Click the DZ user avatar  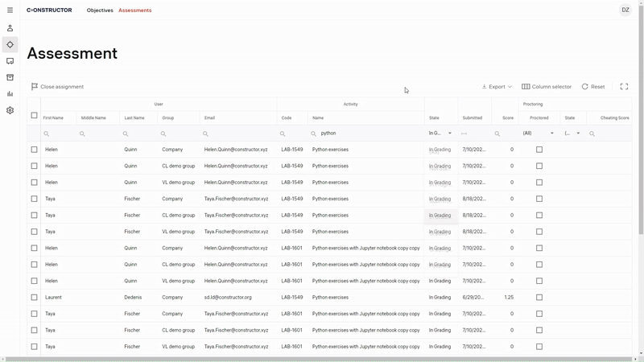click(625, 10)
